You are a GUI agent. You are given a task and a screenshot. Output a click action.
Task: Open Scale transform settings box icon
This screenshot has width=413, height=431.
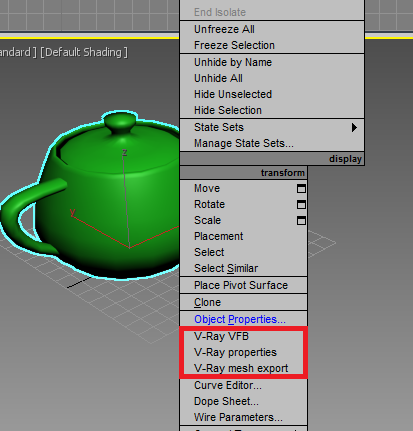pyautogui.click(x=301, y=221)
